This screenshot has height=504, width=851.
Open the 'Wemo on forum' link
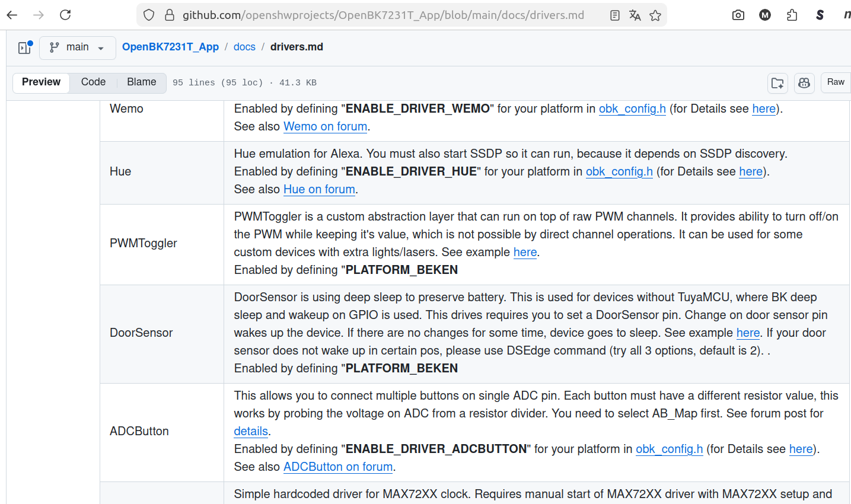click(x=325, y=126)
